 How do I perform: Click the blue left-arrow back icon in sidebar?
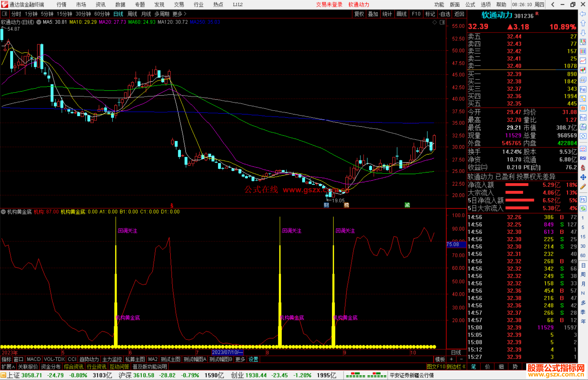(x=583, y=14)
